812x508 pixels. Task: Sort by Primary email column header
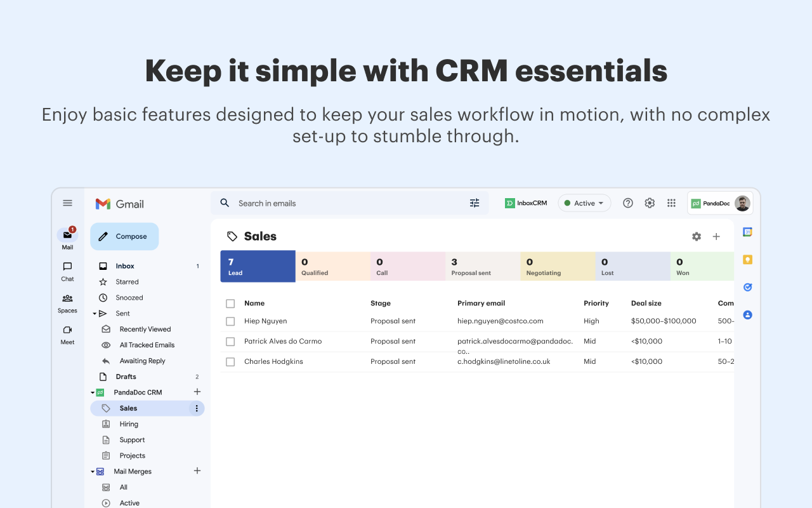click(481, 304)
